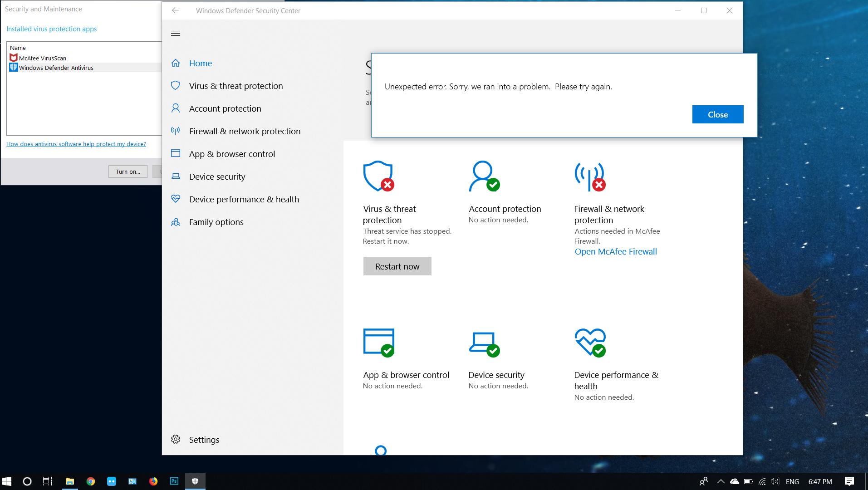Click the Home house icon in sidebar
The width and height of the screenshot is (868, 490).
176,63
